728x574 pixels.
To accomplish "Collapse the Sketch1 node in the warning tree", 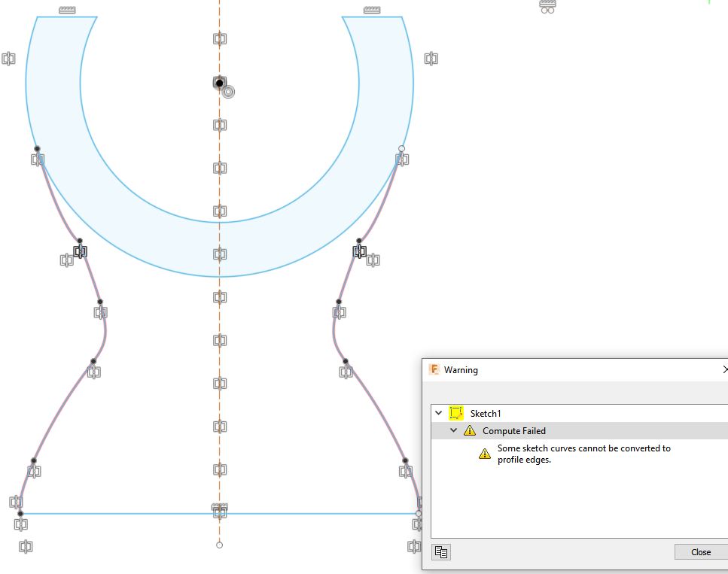I will click(438, 413).
